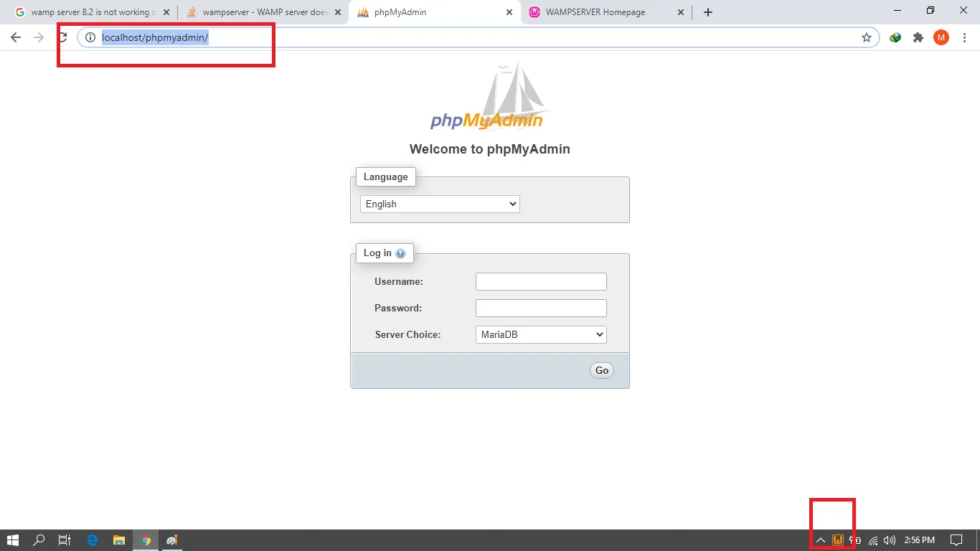Screen dimensions: 980x551
Task: Check the battery power tray icon
Action: [x=855, y=540]
